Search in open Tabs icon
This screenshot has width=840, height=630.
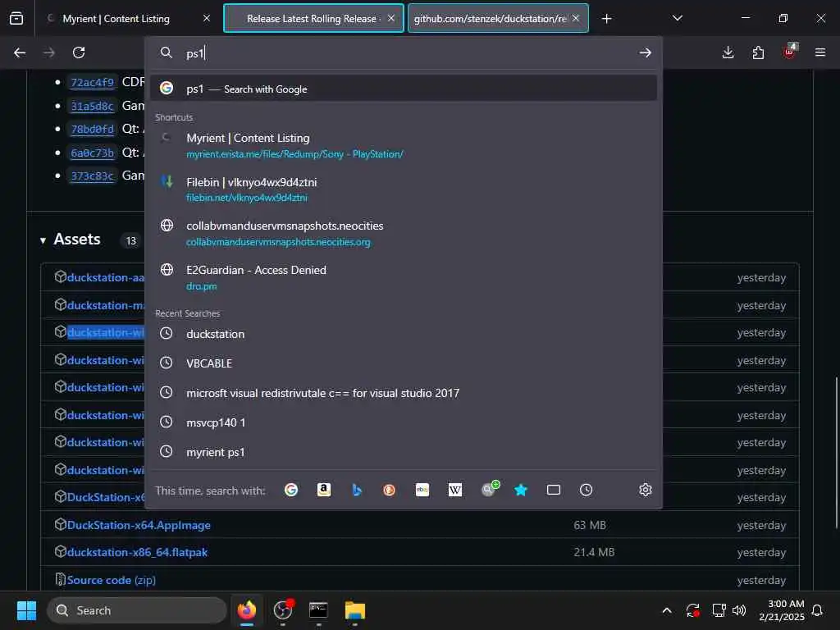554,490
